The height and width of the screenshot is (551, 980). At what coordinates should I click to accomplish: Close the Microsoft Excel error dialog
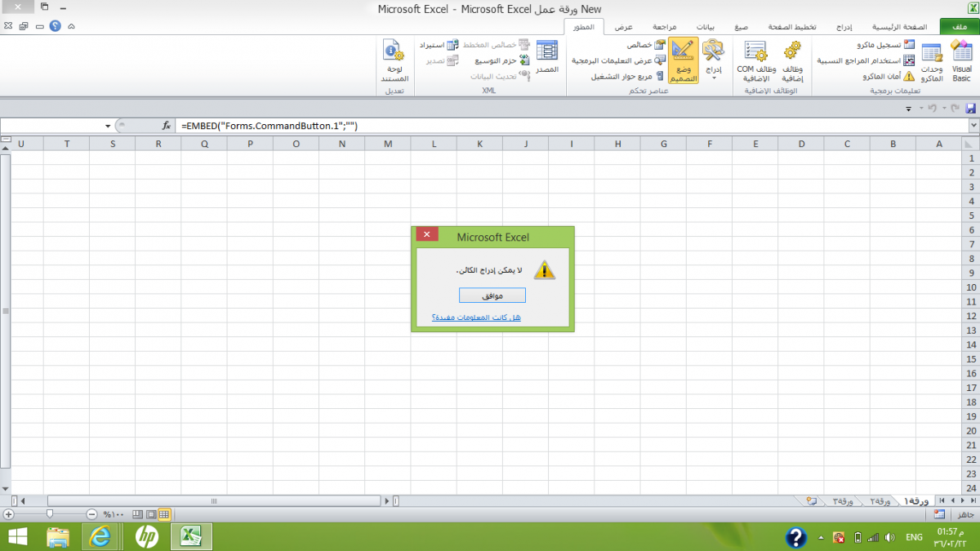427,234
